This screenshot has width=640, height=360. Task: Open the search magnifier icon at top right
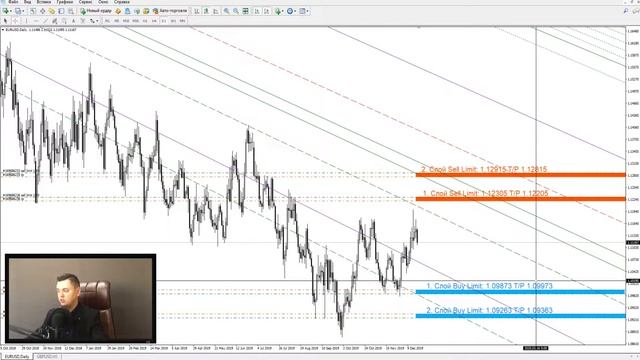point(626,11)
